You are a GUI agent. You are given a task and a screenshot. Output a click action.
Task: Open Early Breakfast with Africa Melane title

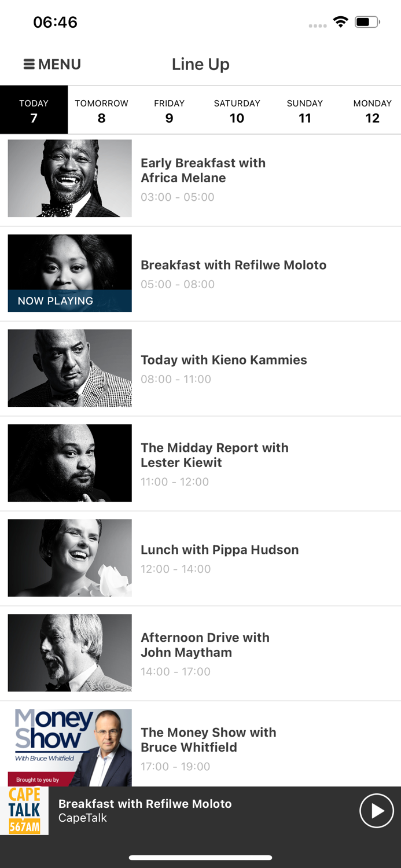click(203, 170)
